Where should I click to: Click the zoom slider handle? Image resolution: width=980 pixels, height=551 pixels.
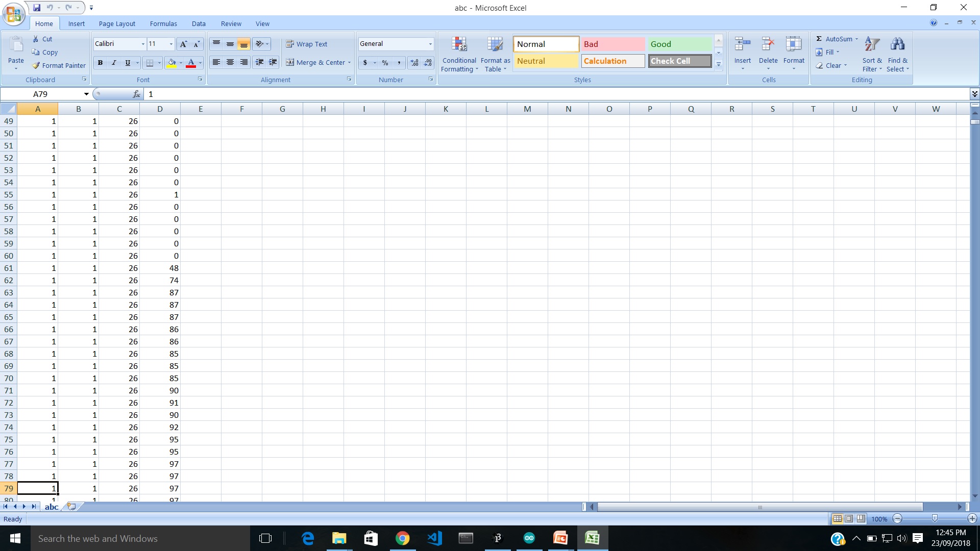click(935, 519)
